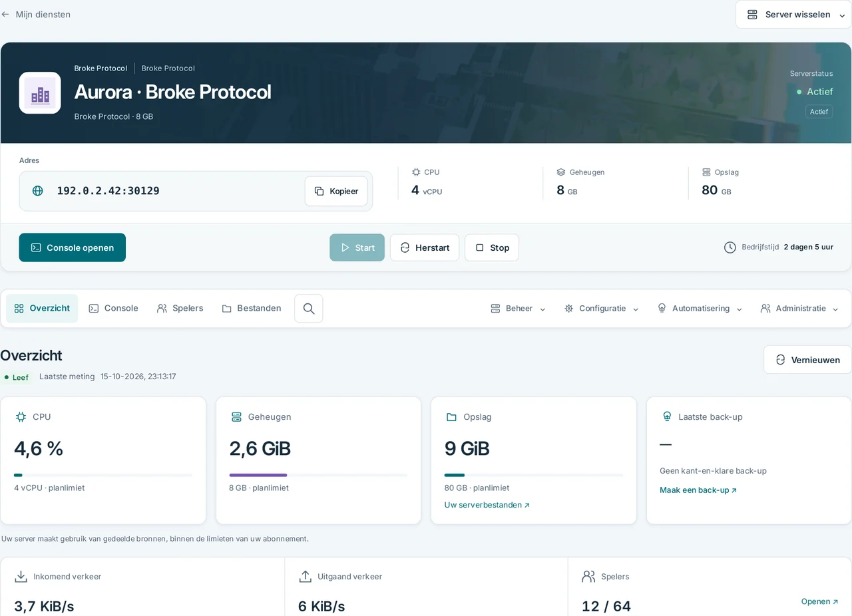Click the CPU usage progress bar

coord(103,475)
